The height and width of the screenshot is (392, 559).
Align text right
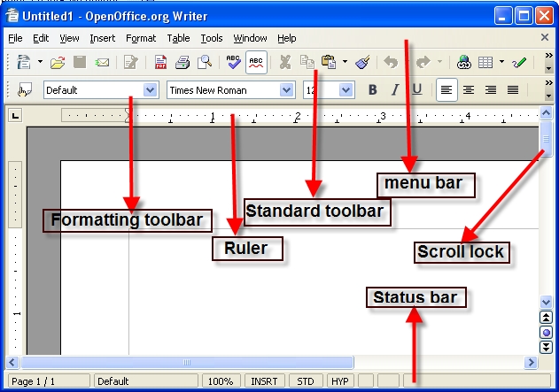(491, 90)
